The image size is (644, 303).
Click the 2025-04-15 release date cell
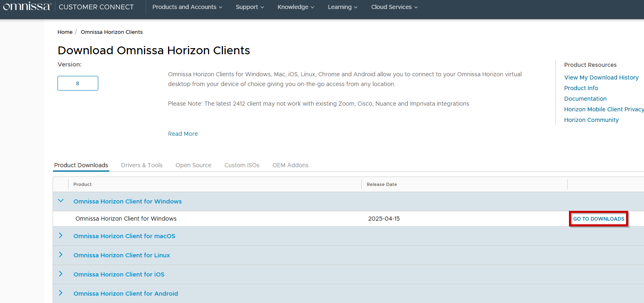384,219
